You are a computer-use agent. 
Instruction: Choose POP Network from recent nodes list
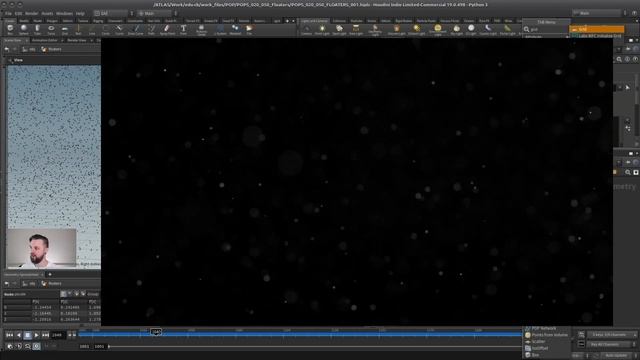pos(544,328)
